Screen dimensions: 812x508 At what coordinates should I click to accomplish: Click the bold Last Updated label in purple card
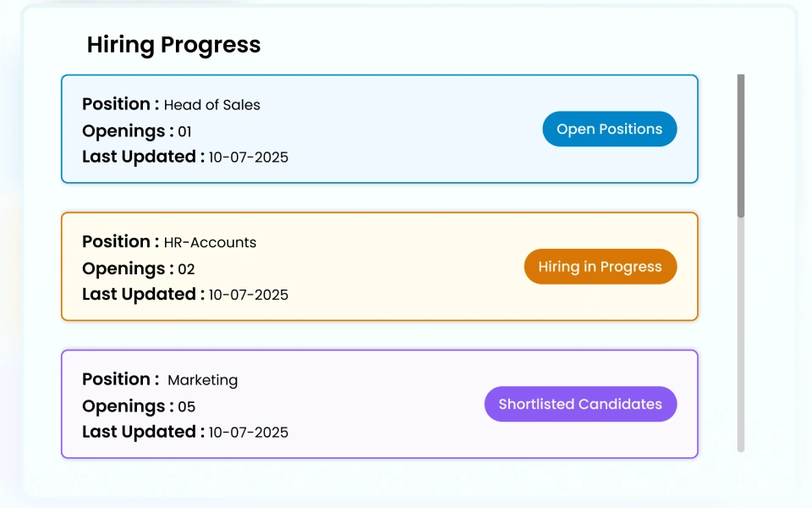(143, 432)
